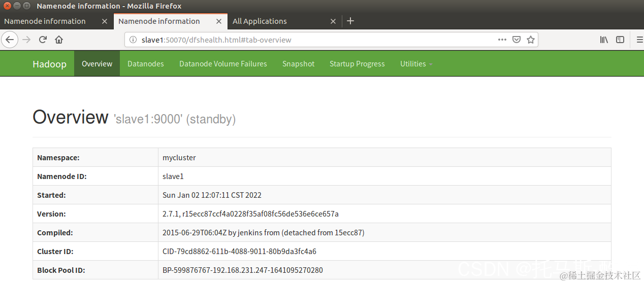This screenshot has width=644, height=284.
Task: Close the All Applications tab
Action: pos(333,21)
